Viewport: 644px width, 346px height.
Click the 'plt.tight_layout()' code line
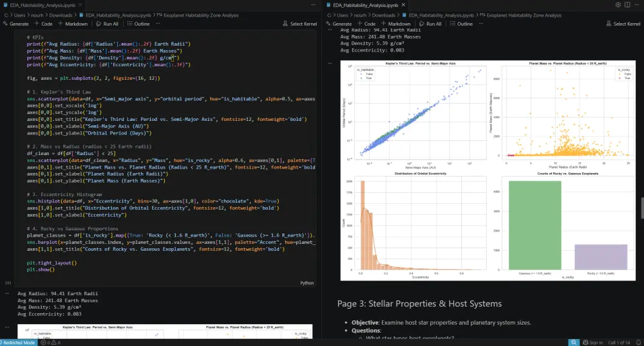click(52, 263)
